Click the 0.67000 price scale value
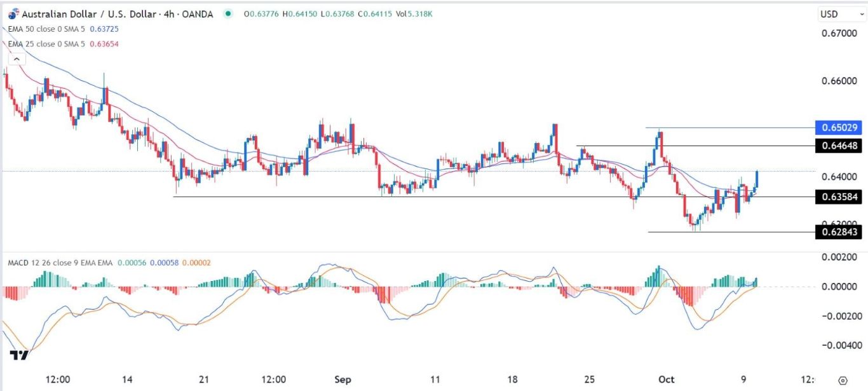The width and height of the screenshot is (868, 391). pyautogui.click(x=840, y=33)
